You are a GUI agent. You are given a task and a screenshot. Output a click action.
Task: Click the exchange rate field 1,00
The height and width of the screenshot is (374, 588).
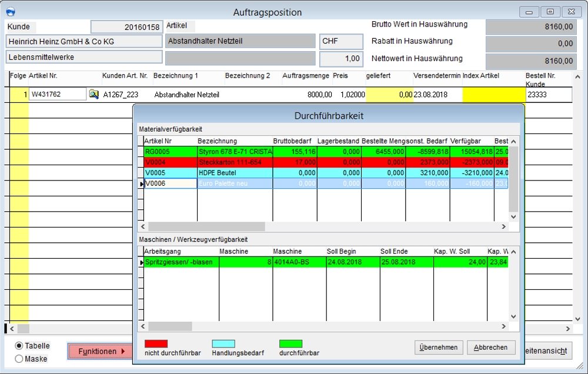[341, 59]
